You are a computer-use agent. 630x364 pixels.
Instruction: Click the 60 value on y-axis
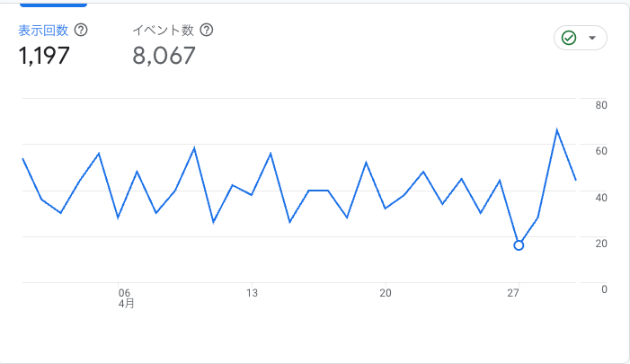pyautogui.click(x=601, y=151)
